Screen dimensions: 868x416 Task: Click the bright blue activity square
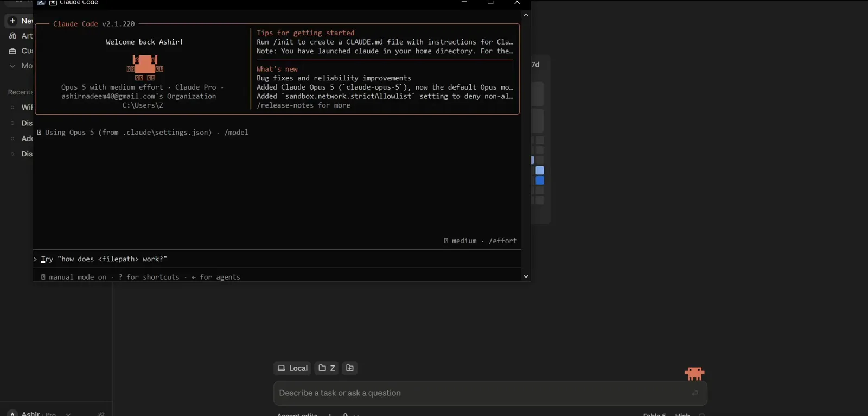pos(540,180)
